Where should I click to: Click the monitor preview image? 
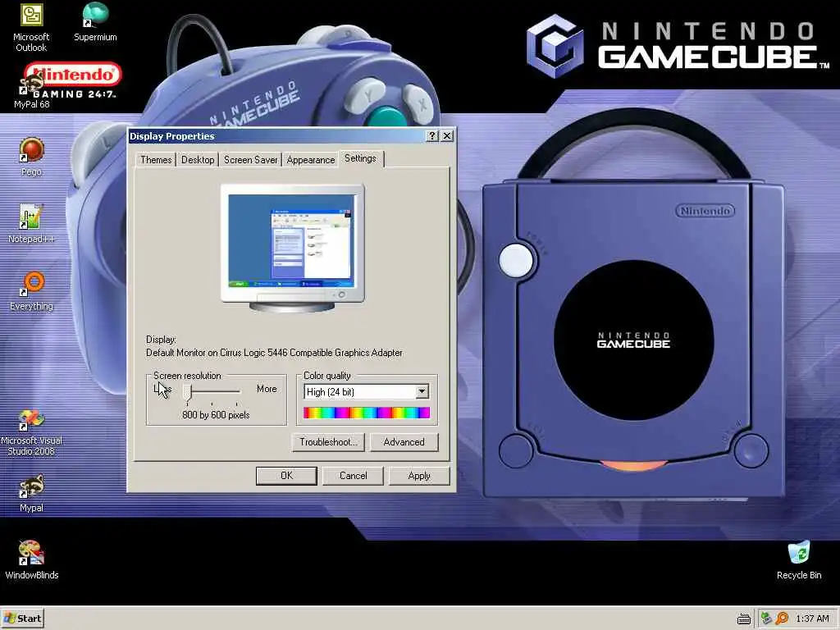(293, 248)
